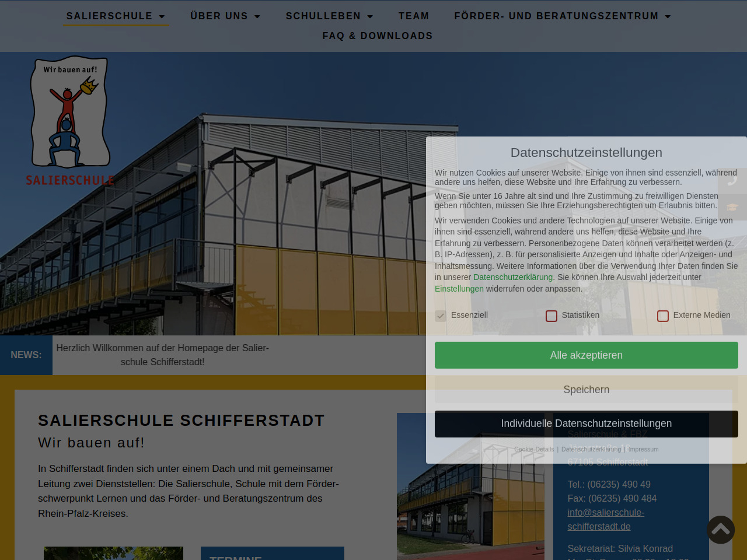Open the Über uns dropdown menu
747x560 pixels.
pyautogui.click(x=225, y=16)
